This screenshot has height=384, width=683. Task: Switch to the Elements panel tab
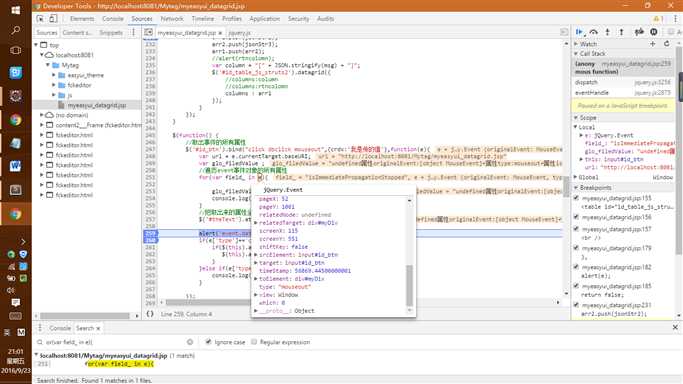[82, 19]
